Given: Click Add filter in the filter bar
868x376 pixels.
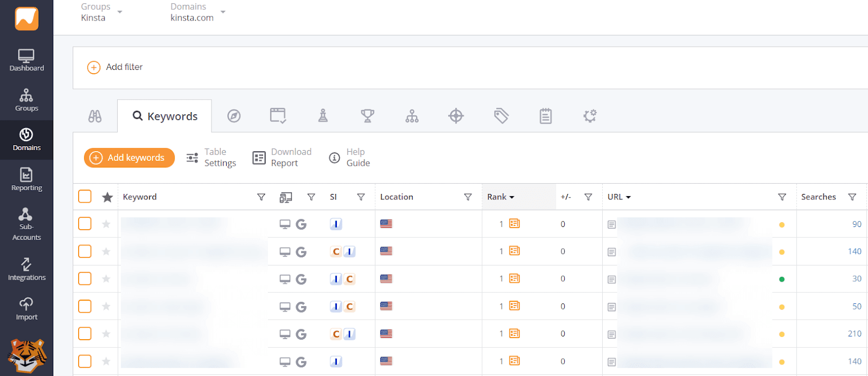Looking at the screenshot, I should click(x=115, y=67).
